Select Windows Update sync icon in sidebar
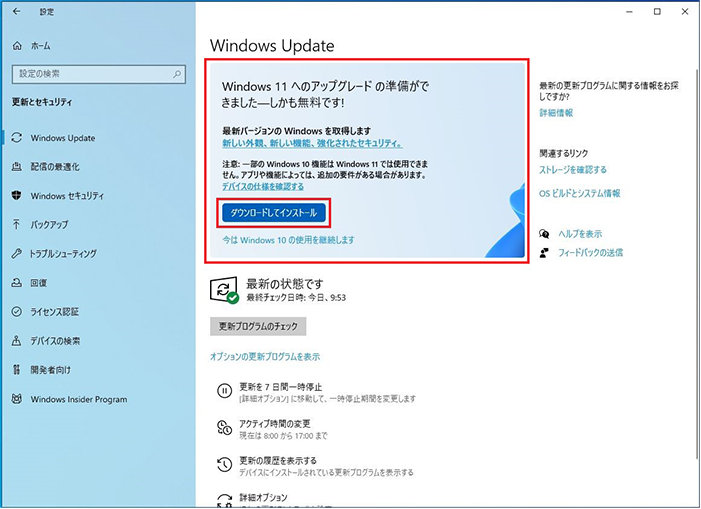701x509 pixels. pyautogui.click(x=17, y=138)
